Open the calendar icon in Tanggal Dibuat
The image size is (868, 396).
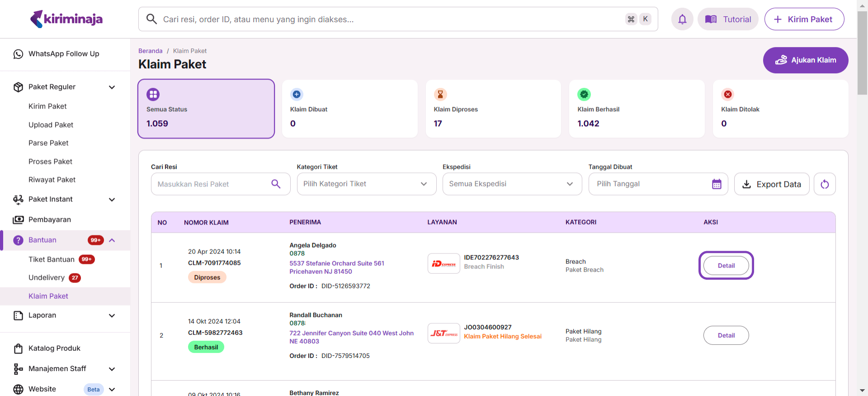click(717, 184)
